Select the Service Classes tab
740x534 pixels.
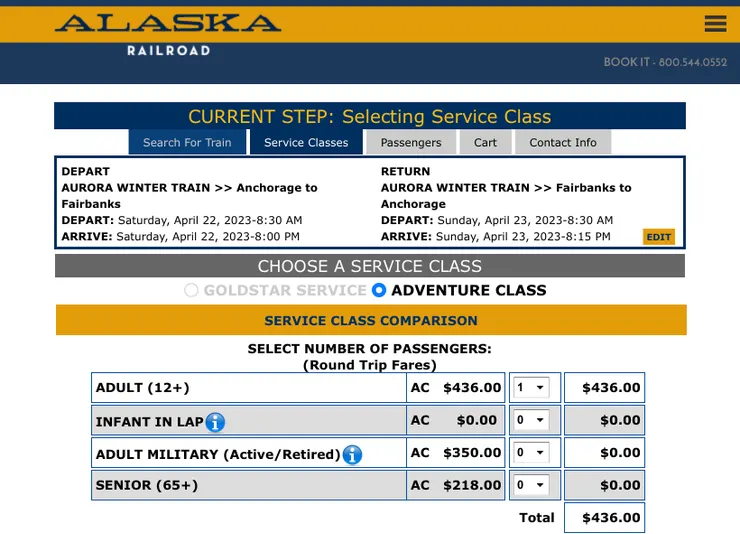click(x=306, y=143)
